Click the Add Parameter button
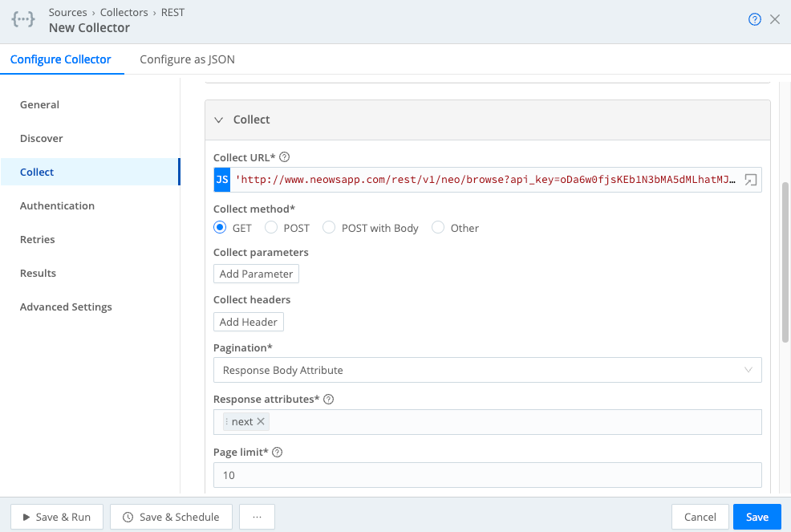Viewport: 791px width, 532px height. point(256,274)
